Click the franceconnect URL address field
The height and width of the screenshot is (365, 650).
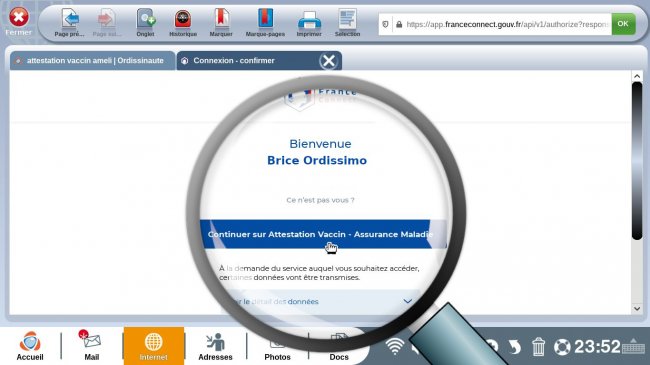pyautogui.click(x=507, y=24)
